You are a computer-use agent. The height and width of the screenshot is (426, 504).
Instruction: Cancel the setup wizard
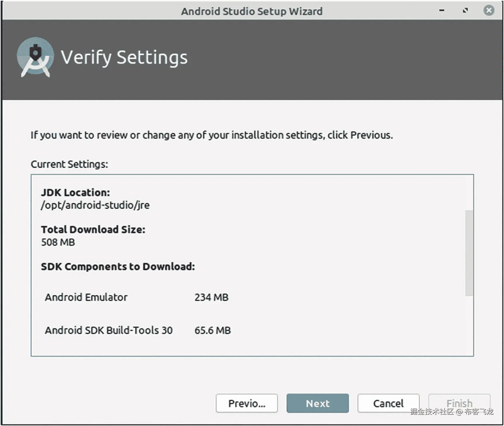tap(388, 403)
